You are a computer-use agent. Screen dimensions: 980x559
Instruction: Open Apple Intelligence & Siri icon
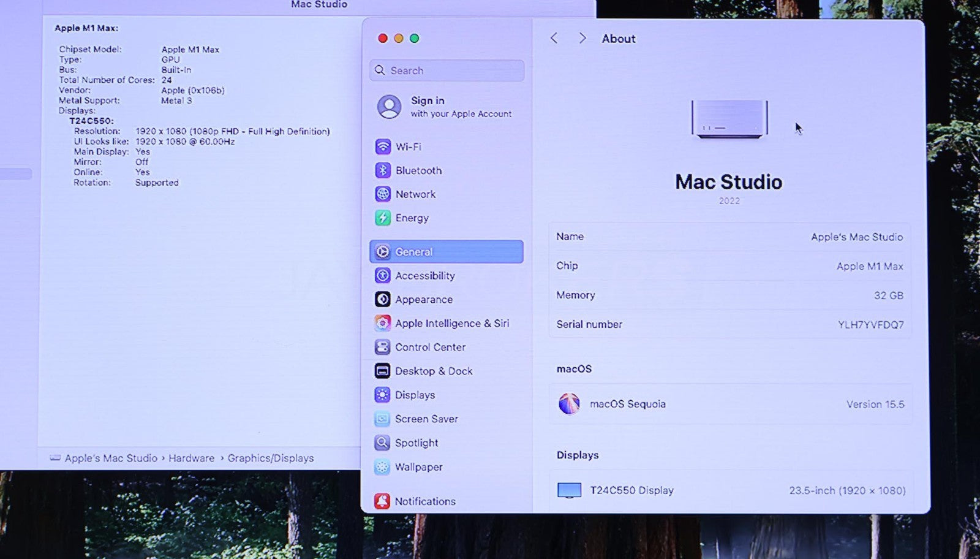pyautogui.click(x=383, y=323)
